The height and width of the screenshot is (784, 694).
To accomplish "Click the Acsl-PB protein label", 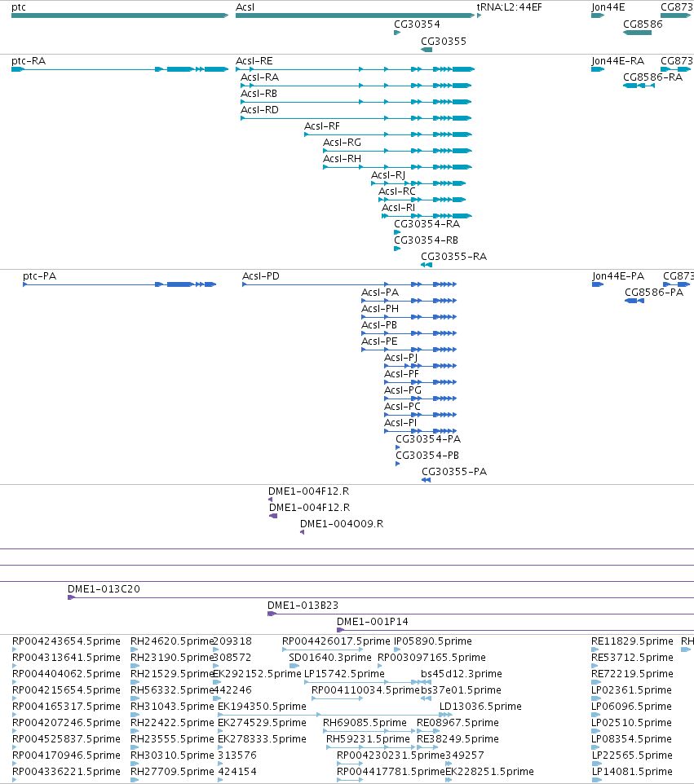I will [379, 325].
